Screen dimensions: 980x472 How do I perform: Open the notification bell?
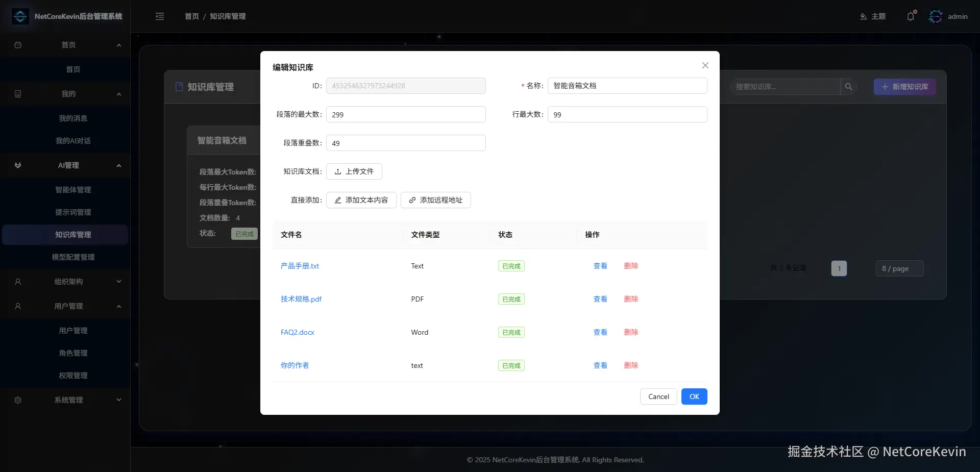pyautogui.click(x=910, y=16)
